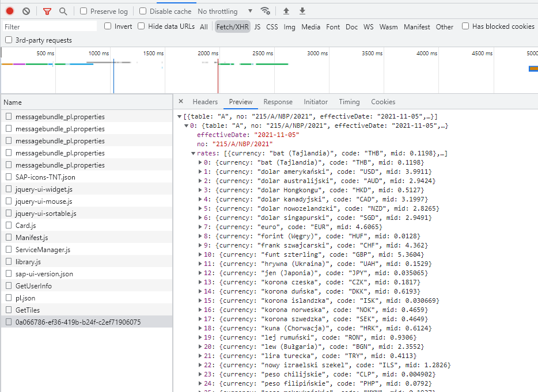
Task: Select Fetch/XHR type filter
Action: (233, 26)
